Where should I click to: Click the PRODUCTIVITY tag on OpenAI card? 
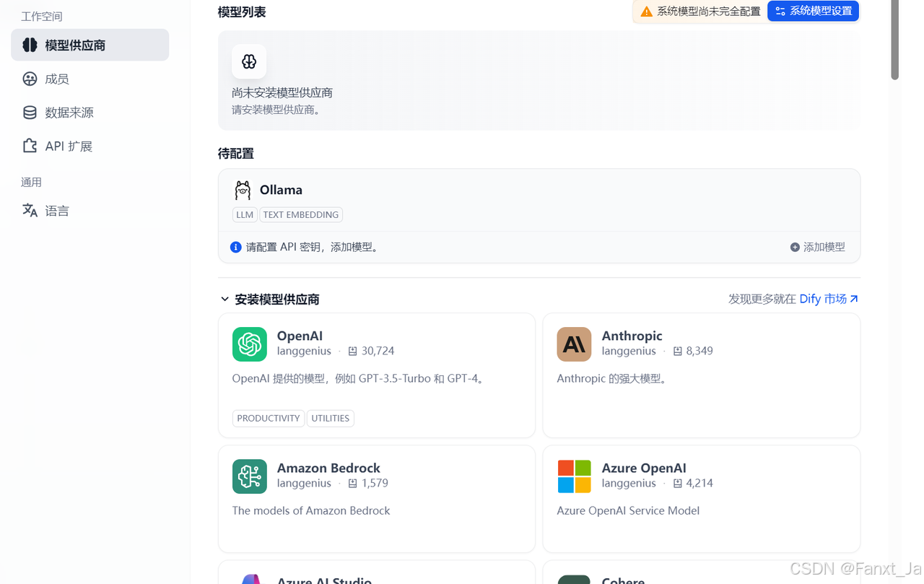tap(269, 418)
